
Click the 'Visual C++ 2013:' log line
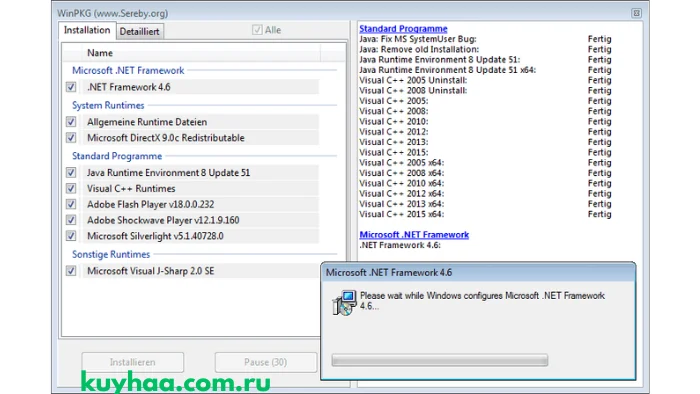click(x=394, y=142)
